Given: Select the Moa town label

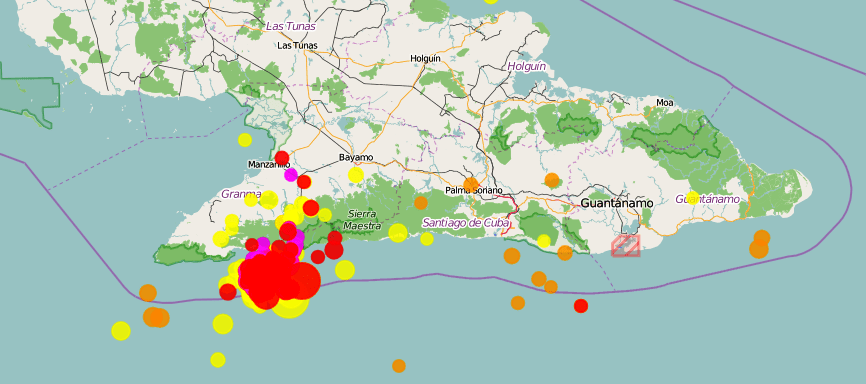Looking at the screenshot, I should click(665, 102).
